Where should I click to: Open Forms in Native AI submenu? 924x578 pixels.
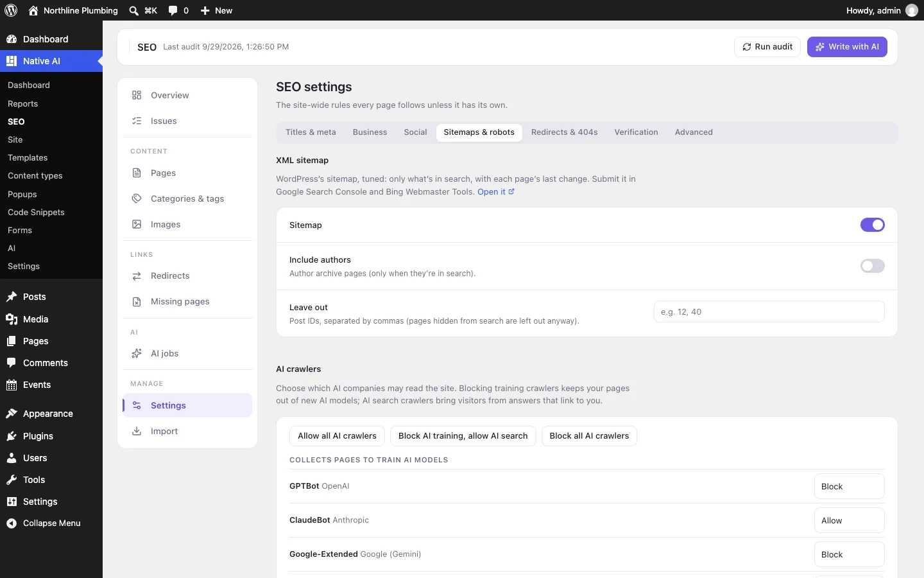click(x=20, y=230)
